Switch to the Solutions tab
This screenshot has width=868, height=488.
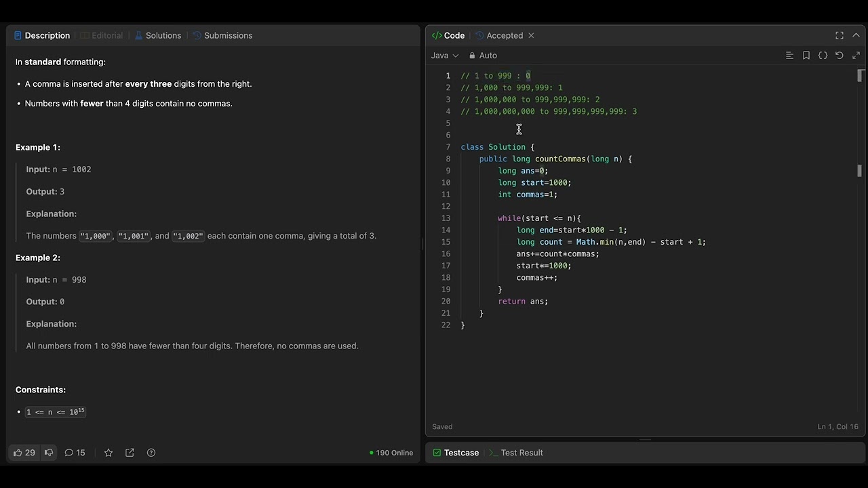[x=158, y=35]
